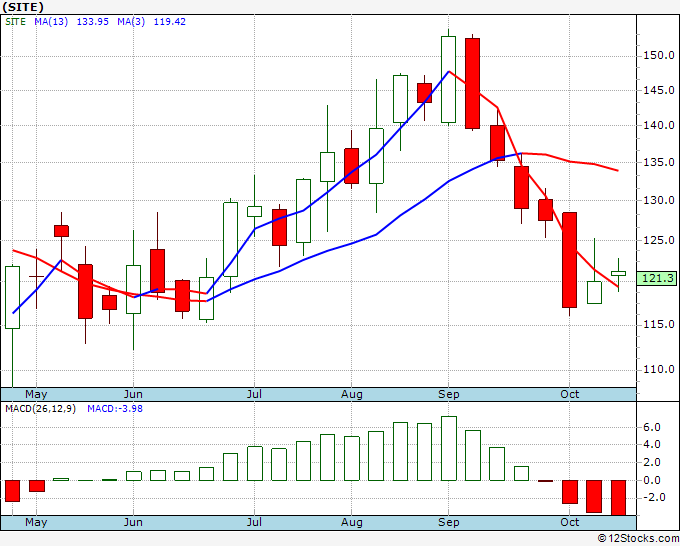Select the green SITE legend label
The height and width of the screenshot is (546, 680).
tap(16, 22)
